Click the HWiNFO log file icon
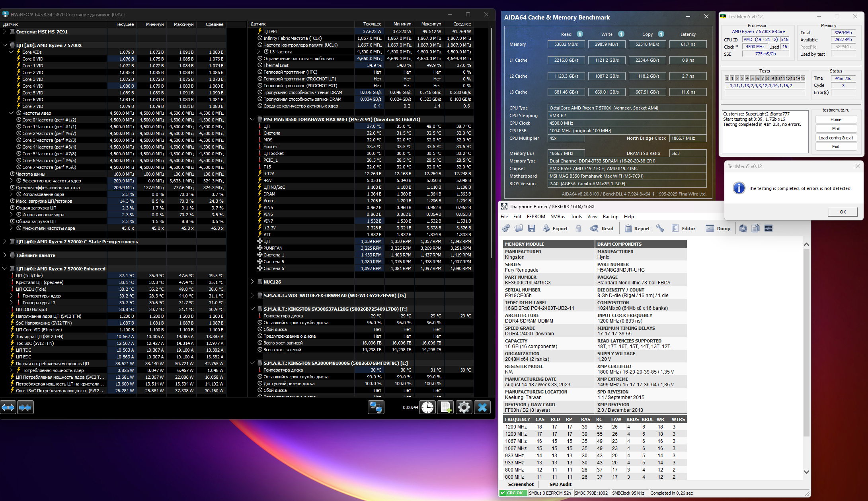 pyautogui.click(x=446, y=407)
